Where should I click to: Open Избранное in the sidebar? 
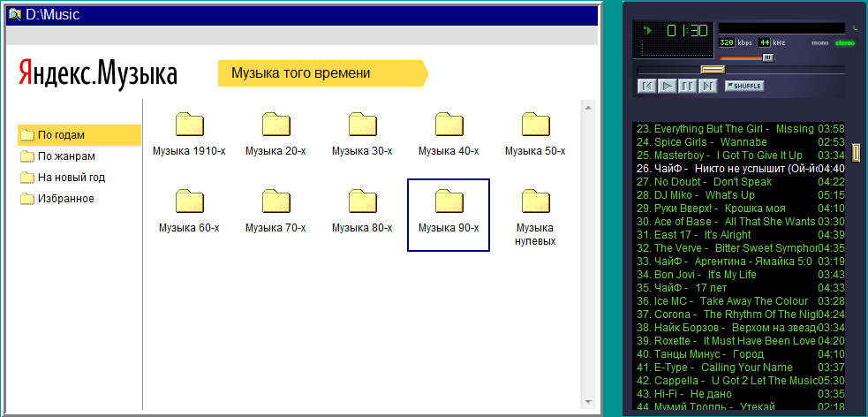tap(64, 199)
